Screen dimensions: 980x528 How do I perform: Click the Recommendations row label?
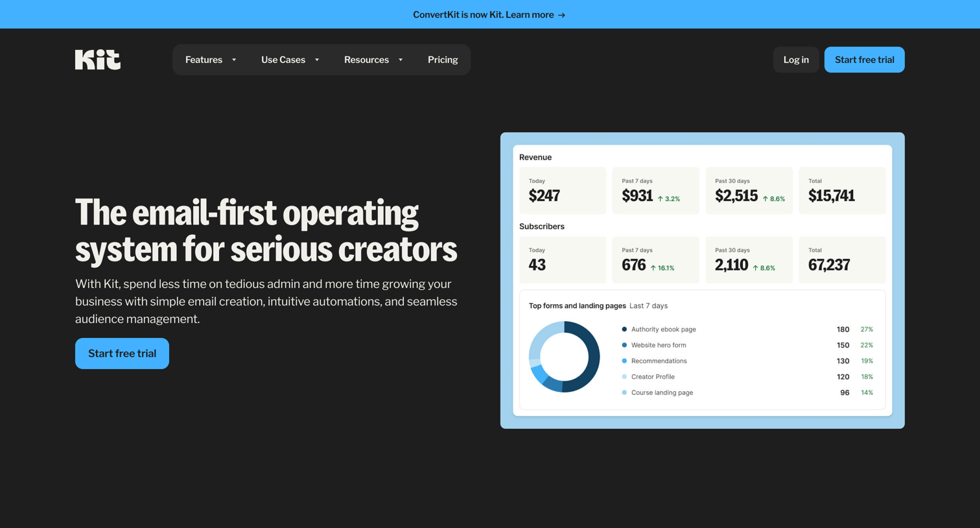coord(659,361)
